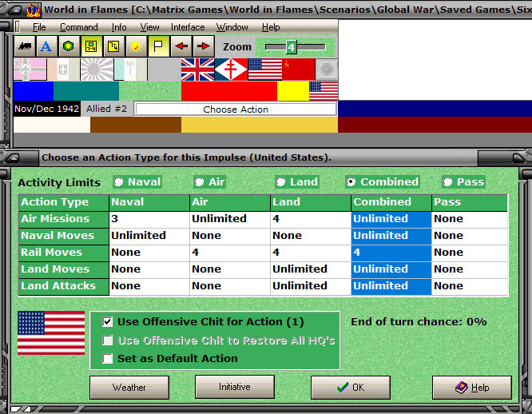The width and height of the screenshot is (532, 414).
Task: Open the File menu
Action: click(39, 27)
